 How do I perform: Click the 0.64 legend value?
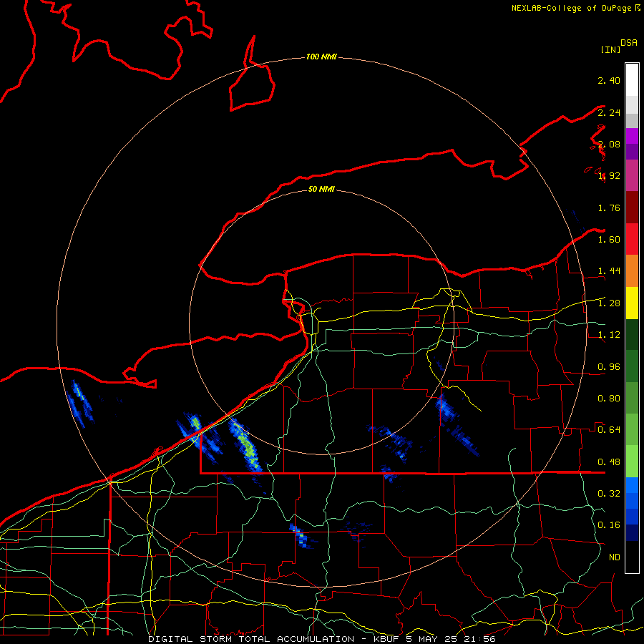pos(609,430)
